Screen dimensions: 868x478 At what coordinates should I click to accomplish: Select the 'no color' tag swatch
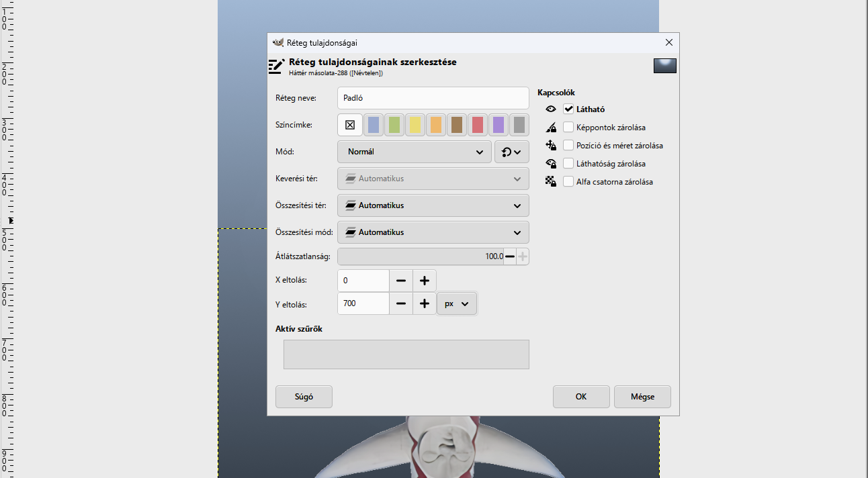click(350, 125)
